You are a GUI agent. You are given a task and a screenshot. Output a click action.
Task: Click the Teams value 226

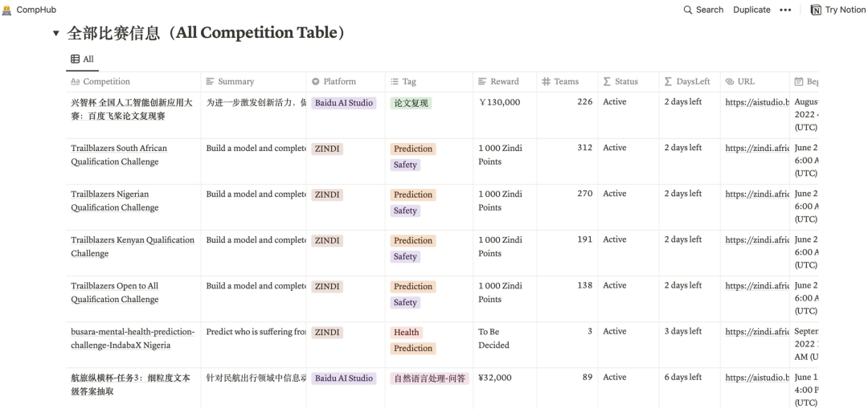(x=584, y=102)
